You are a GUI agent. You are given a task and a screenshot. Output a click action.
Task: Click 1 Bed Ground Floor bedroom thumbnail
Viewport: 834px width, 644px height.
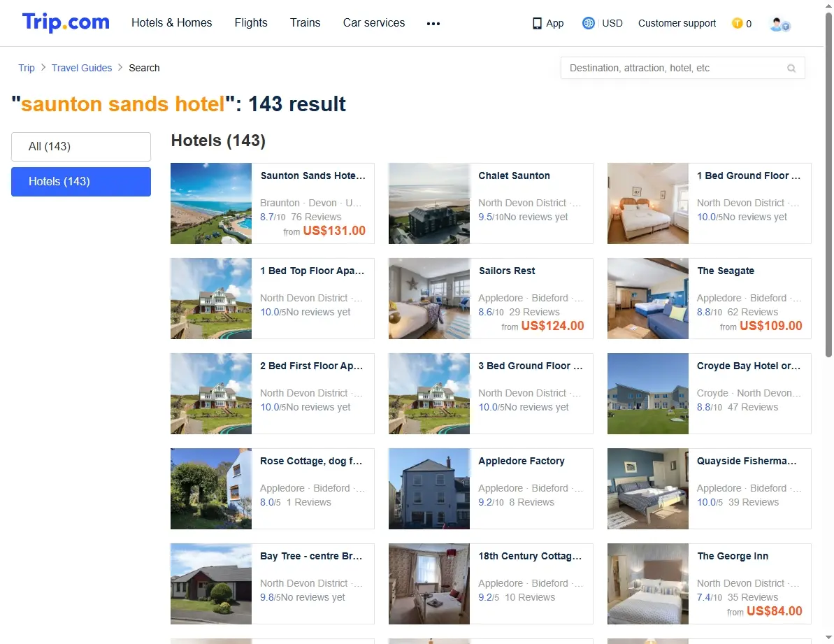click(648, 203)
